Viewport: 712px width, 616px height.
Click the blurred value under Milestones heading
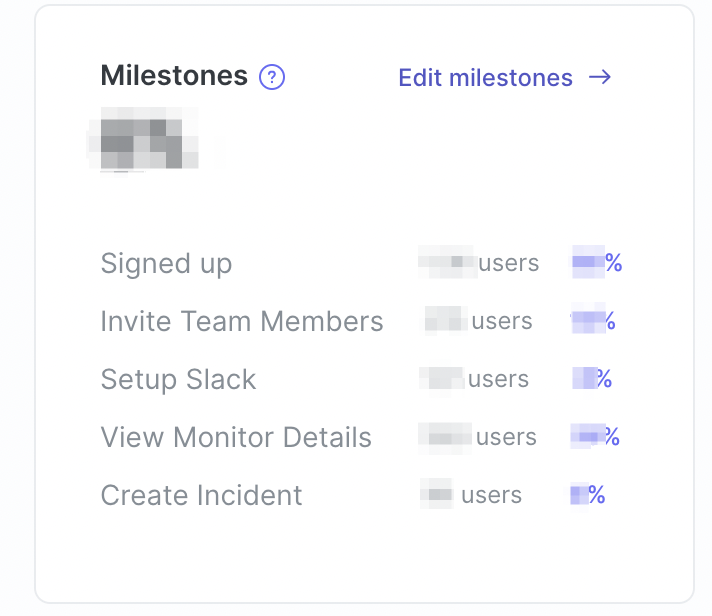pyautogui.click(x=143, y=140)
